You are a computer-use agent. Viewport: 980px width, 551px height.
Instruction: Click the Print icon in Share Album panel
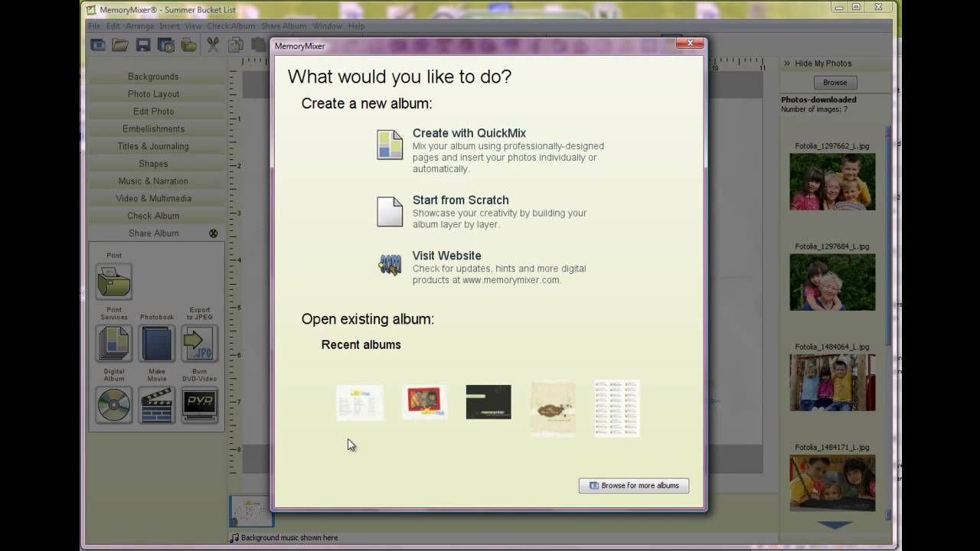click(114, 281)
